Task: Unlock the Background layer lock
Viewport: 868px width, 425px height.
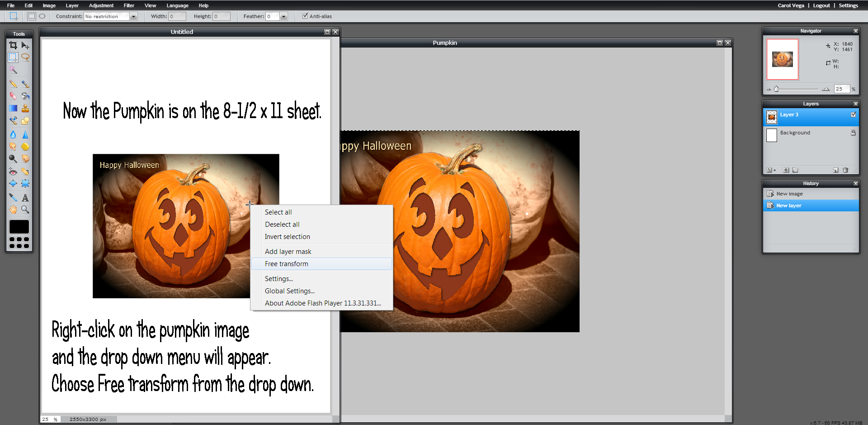Action: [x=853, y=133]
